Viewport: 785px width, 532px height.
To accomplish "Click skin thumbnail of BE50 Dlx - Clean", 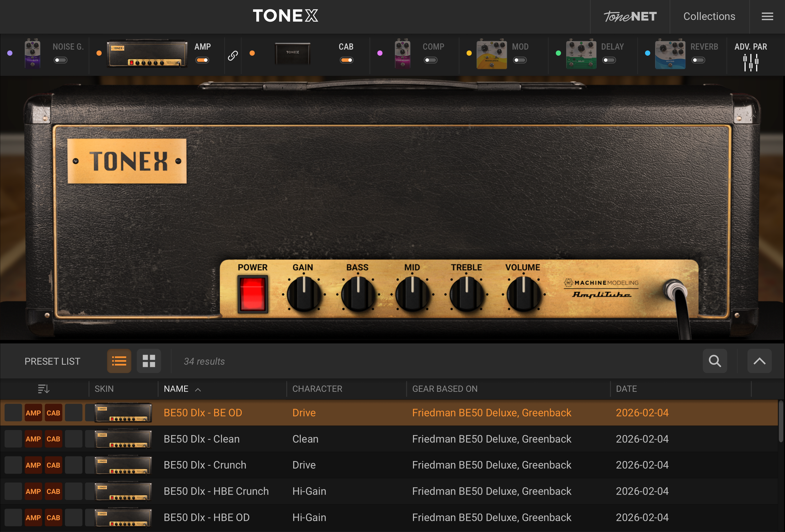I will (123, 439).
